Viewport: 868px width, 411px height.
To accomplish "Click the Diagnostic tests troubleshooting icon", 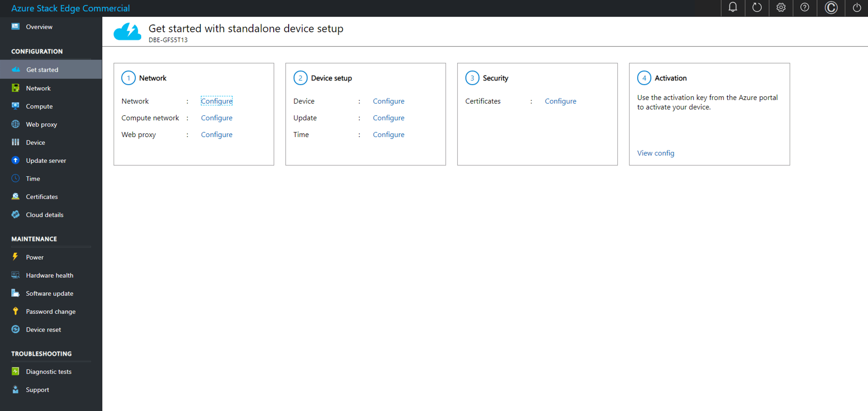I will [x=15, y=371].
